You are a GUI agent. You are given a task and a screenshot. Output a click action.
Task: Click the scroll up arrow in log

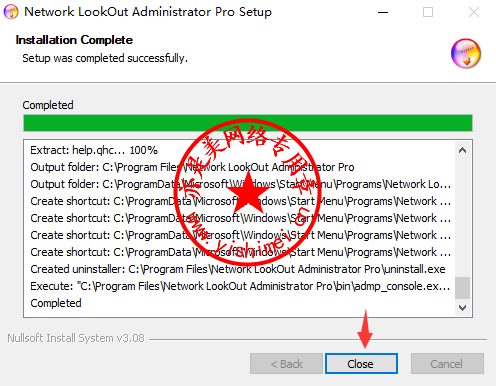(x=462, y=150)
